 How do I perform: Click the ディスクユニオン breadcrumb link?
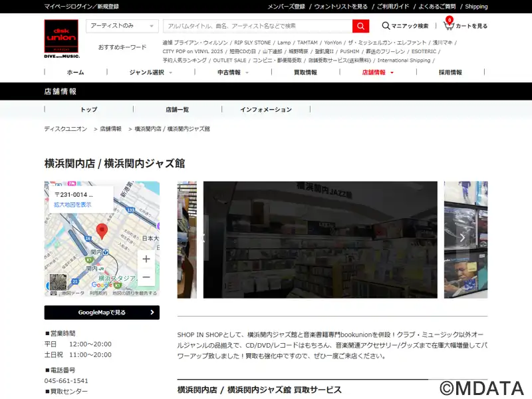point(65,129)
